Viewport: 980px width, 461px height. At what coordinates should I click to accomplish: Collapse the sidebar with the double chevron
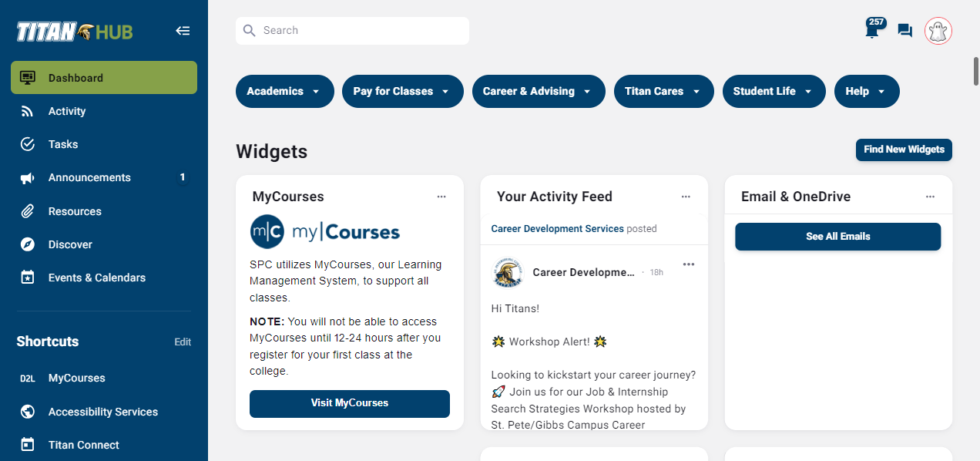[183, 31]
